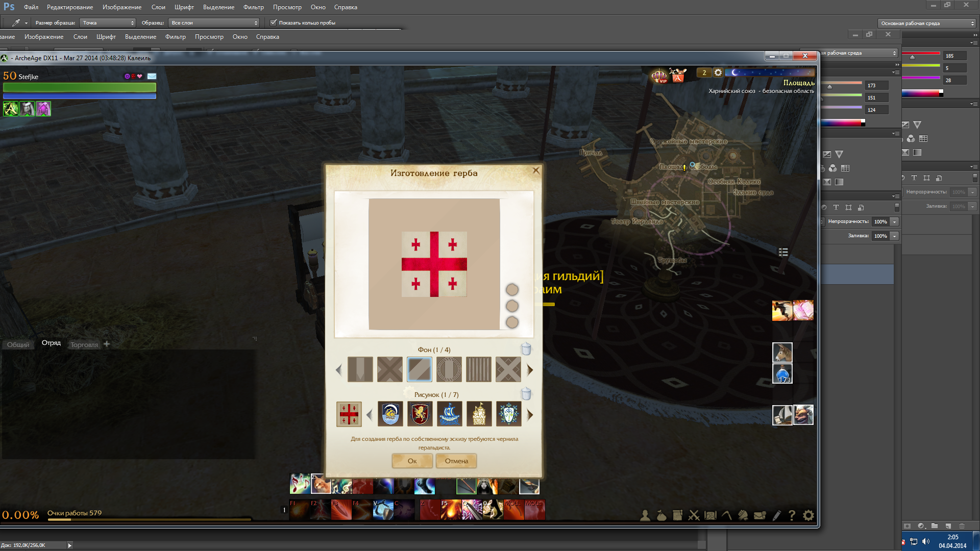Toggle 'Показать кольцо пробы' checkbox

click(x=274, y=22)
